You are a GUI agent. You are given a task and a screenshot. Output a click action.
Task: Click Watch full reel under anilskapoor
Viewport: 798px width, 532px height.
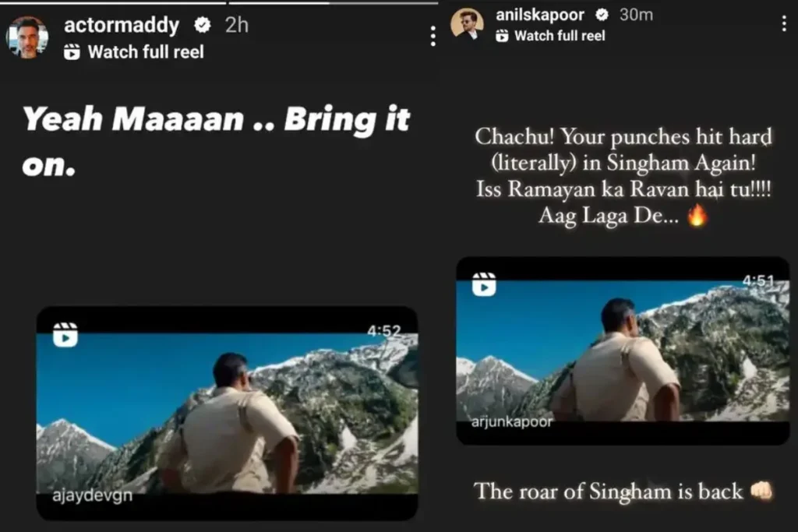click(x=560, y=36)
